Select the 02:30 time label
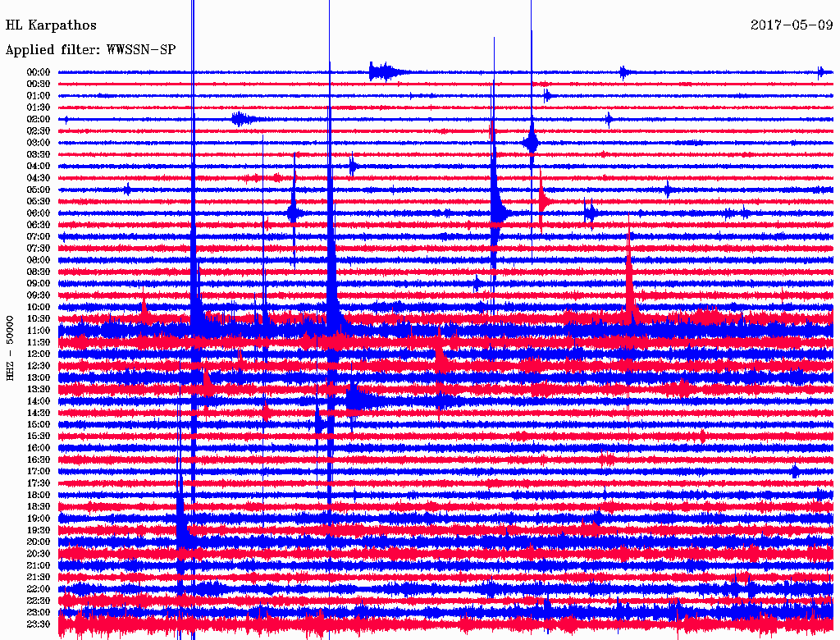This screenshot has width=840, height=640. click(x=39, y=131)
